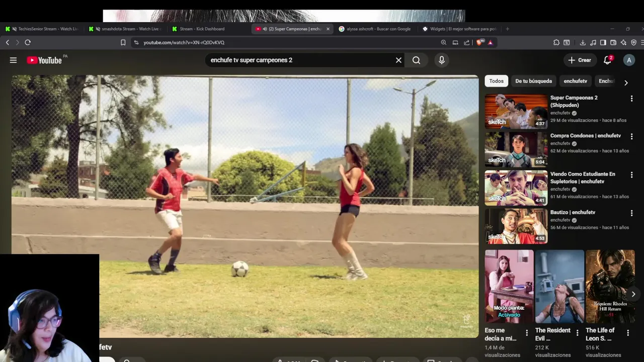Switch to the Widgets tab
The height and width of the screenshot is (362, 644).
click(459, 29)
